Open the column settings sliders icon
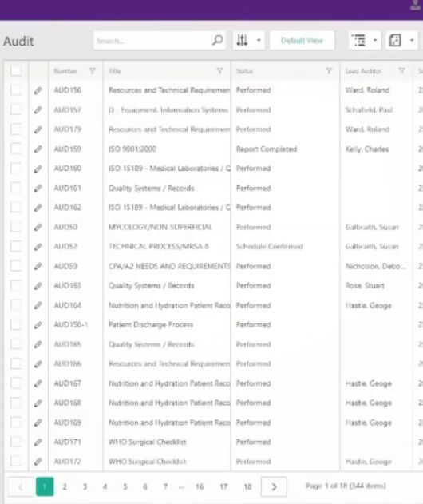This screenshot has height=504, width=423. [x=242, y=41]
